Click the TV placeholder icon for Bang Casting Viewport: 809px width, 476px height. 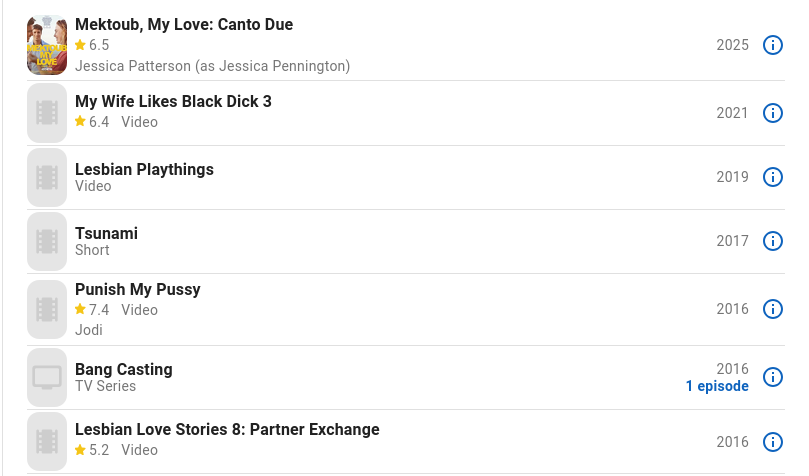tap(47, 377)
